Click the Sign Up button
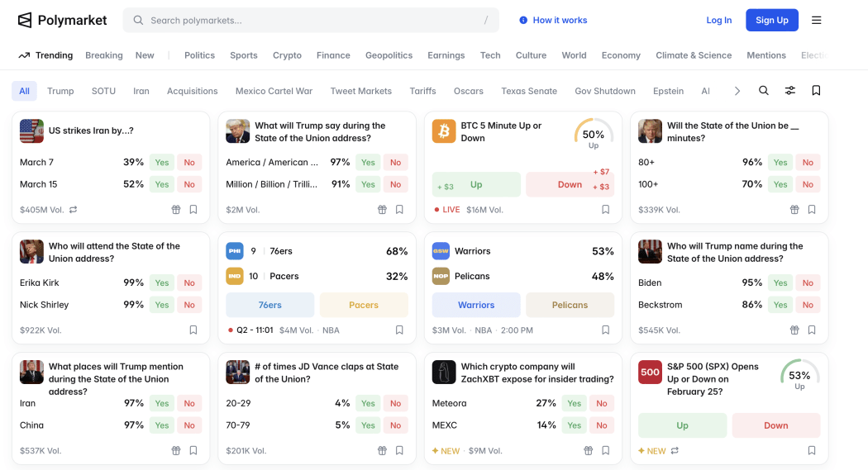The height and width of the screenshot is (470, 868). point(771,20)
